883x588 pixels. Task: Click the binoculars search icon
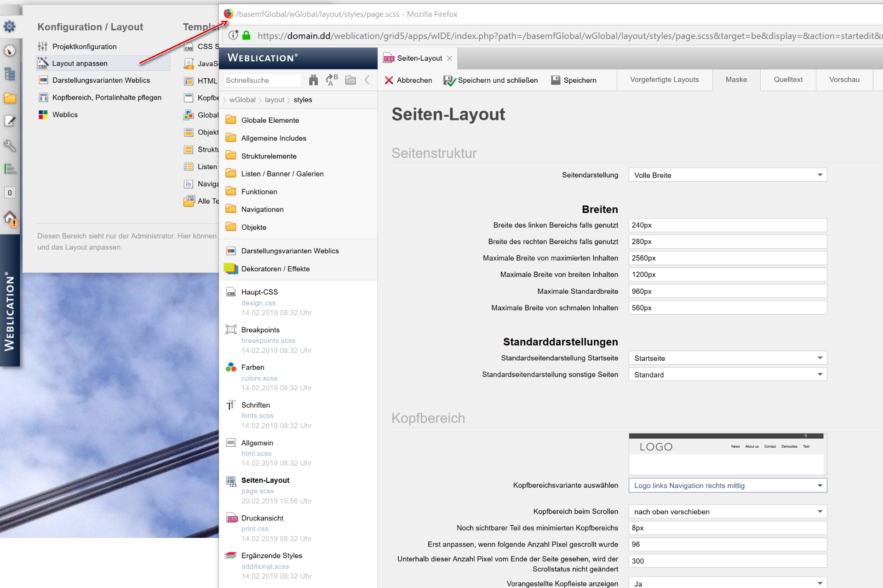click(313, 80)
